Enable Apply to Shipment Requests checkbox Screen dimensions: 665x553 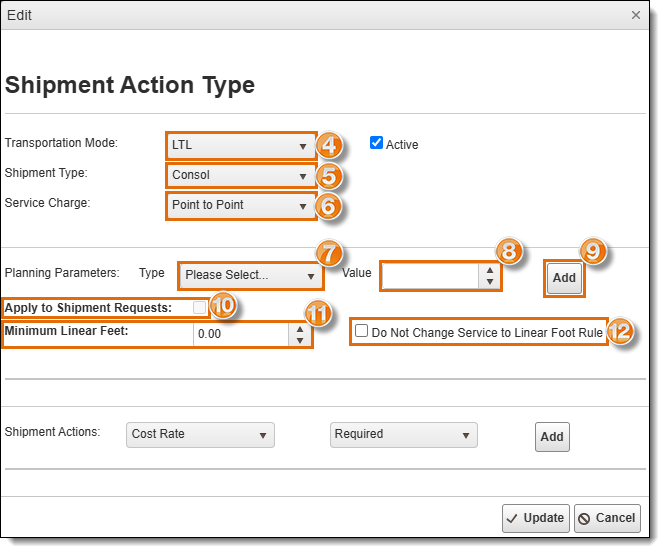pyautogui.click(x=199, y=307)
